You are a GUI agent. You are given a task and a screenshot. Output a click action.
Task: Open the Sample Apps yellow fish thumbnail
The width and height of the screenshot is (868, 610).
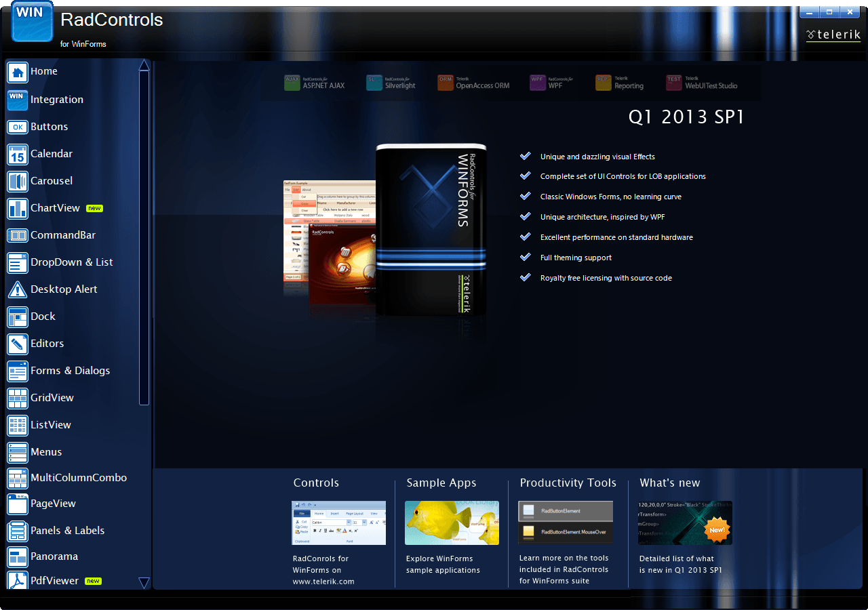452,523
